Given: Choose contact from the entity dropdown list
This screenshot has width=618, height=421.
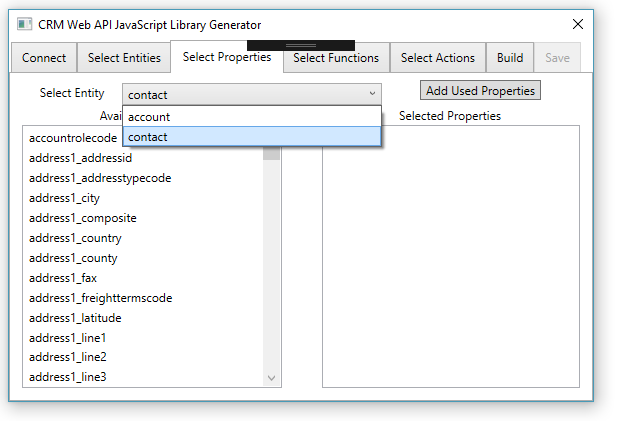Looking at the screenshot, I should [x=252, y=137].
